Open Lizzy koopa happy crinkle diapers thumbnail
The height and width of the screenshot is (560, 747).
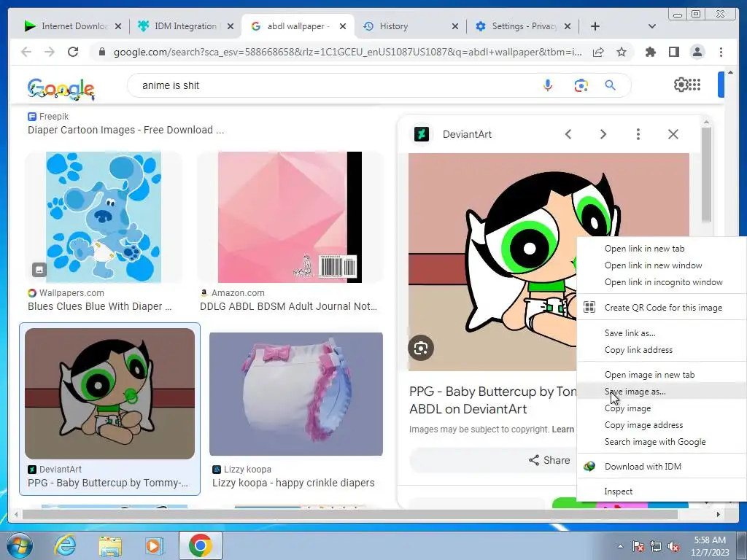(x=296, y=394)
